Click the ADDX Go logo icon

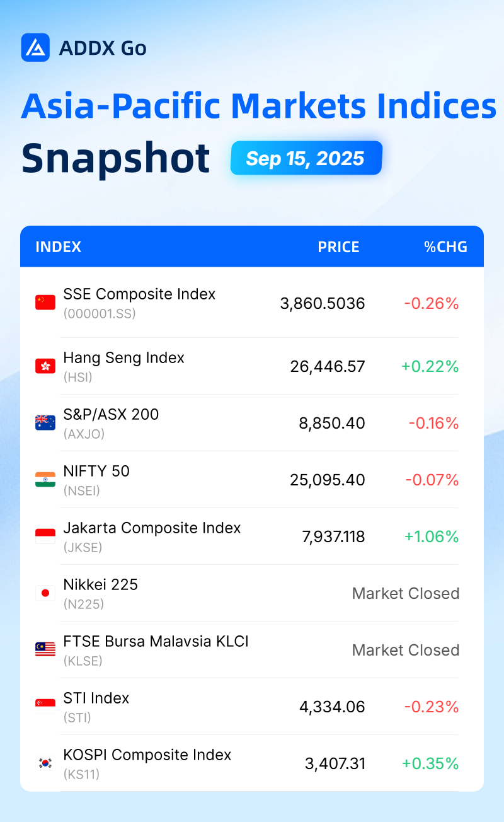click(x=35, y=47)
